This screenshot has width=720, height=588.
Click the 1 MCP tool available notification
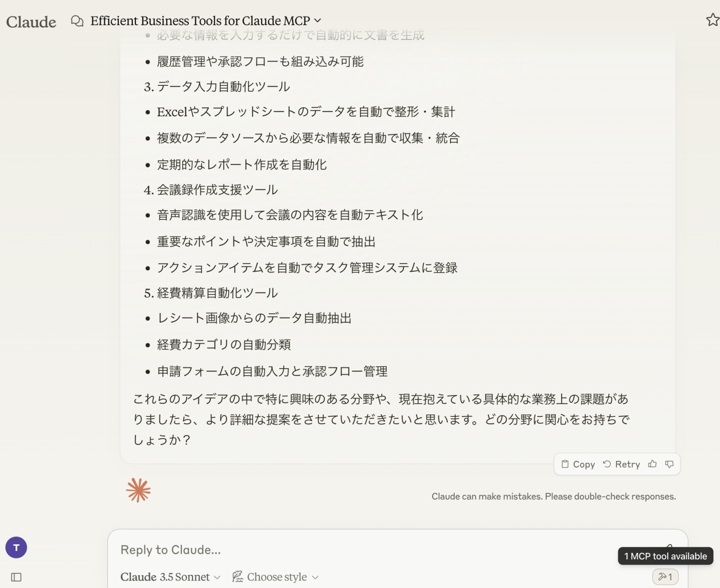(x=665, y=556)
